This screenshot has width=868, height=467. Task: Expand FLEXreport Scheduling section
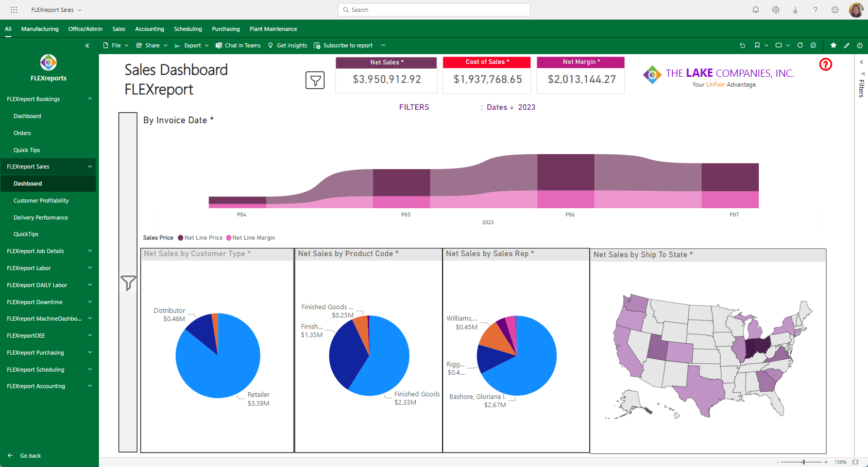pyautogui.click(x=90, y=370)
